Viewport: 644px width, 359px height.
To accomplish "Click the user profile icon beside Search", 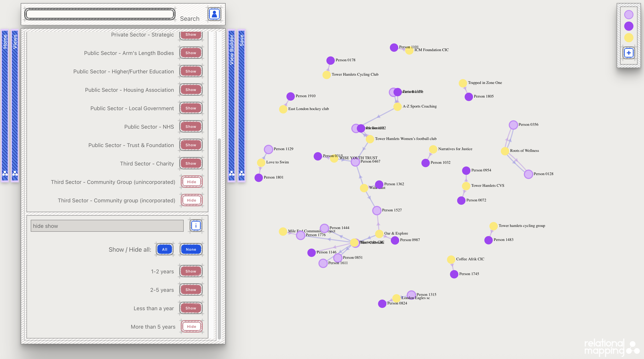I will click(x=214, y=14).
